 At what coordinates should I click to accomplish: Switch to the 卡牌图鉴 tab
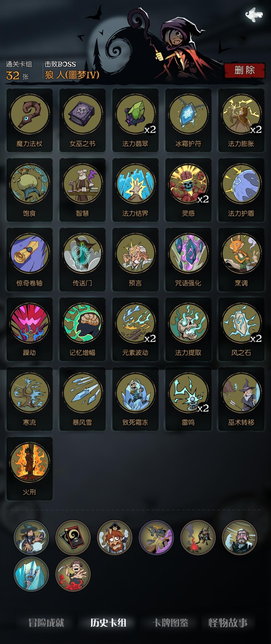click(x=171, y=623)
